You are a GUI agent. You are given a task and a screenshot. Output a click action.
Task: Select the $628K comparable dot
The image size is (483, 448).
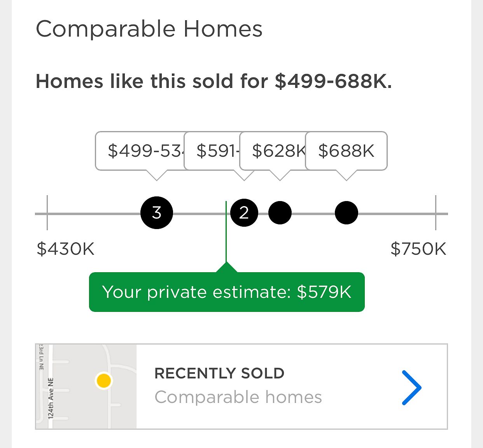tap(280, 213)
